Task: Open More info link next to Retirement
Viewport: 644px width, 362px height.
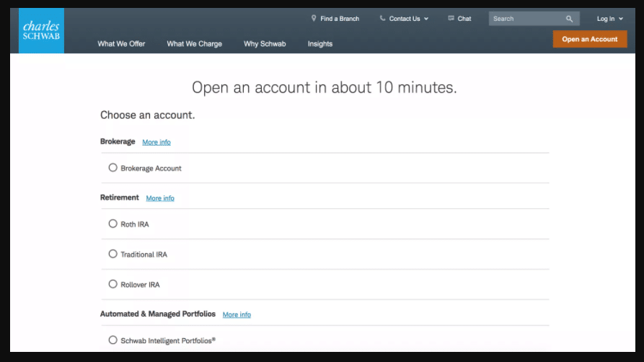Action: click(160, 198)
